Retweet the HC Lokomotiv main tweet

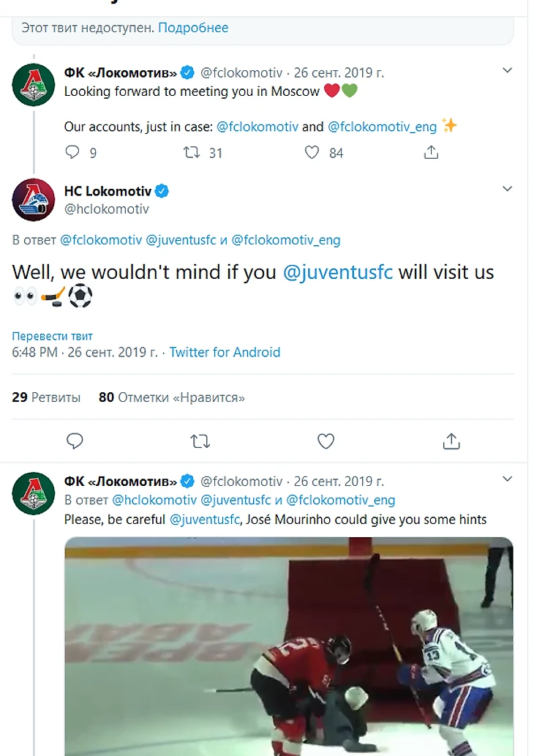(200, 441)
